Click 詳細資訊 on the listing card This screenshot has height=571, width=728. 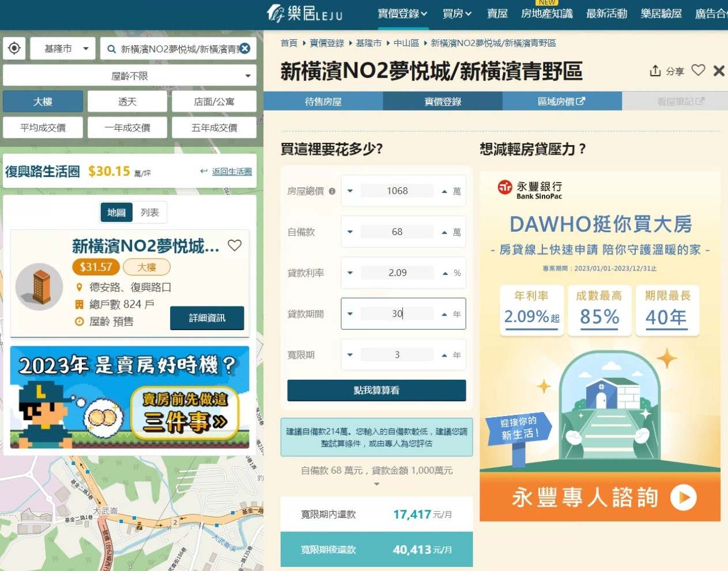coord(207,317)
